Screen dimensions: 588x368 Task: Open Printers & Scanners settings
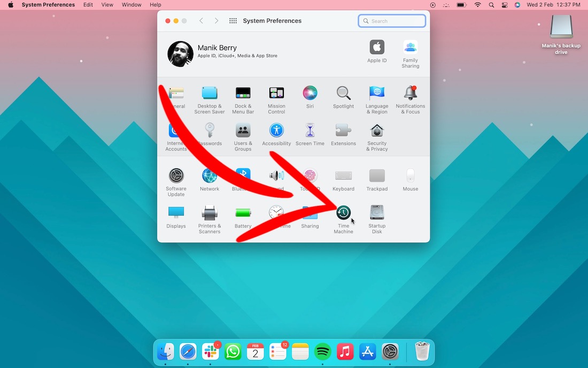click(x=210, y=212)
